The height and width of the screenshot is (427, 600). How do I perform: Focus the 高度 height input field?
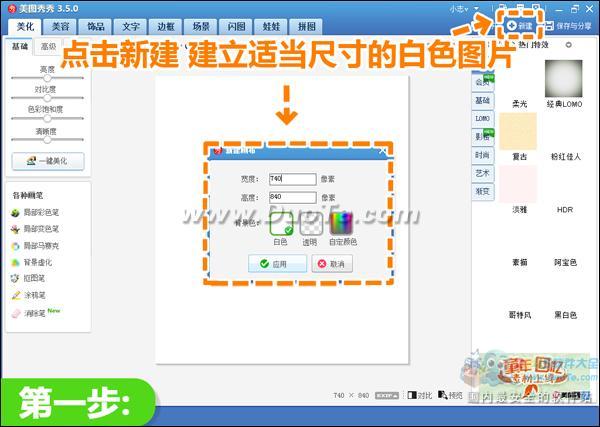(293, 197)
